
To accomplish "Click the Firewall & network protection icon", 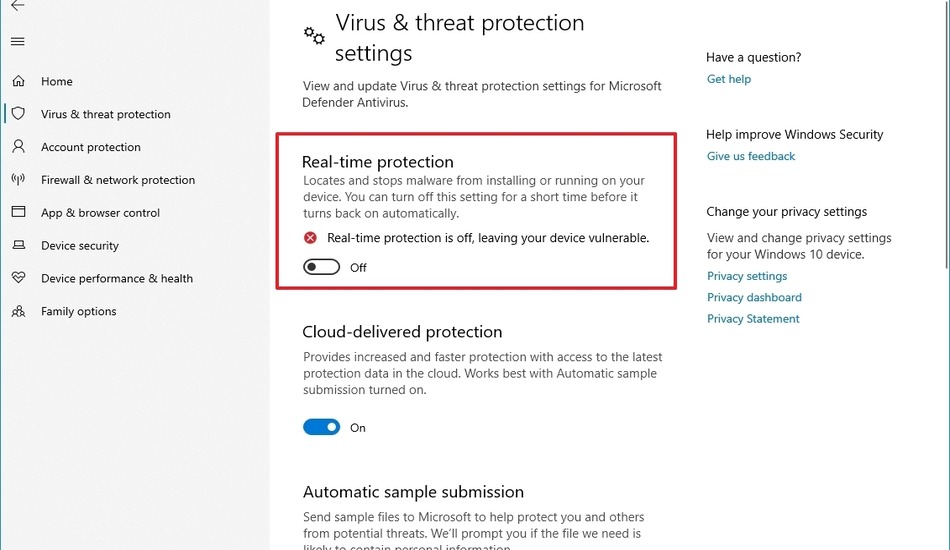I will click(18, 180).
